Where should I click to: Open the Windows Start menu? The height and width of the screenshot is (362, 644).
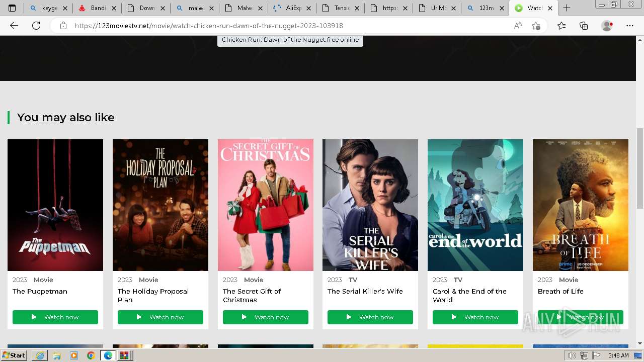(x=14, y=355)
